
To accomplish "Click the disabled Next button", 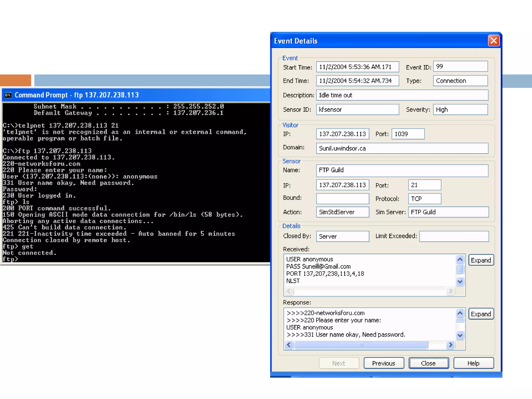I will 339,363.
